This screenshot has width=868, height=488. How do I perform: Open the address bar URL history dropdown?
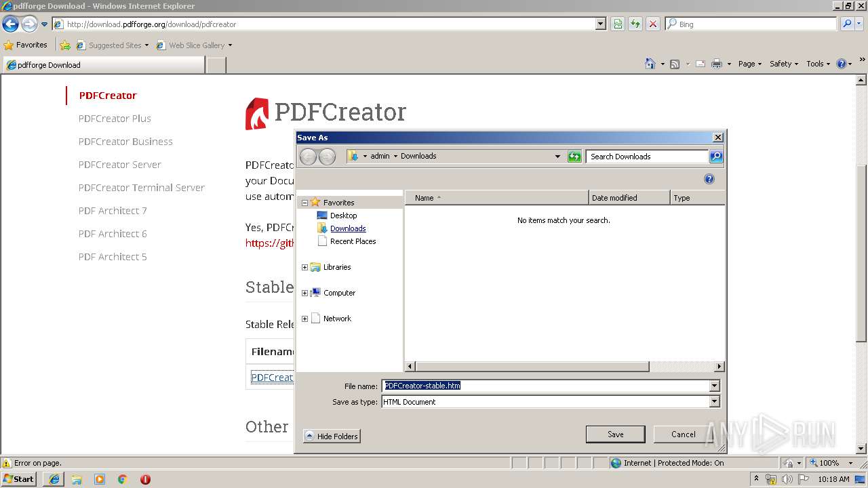click(601, 24)
